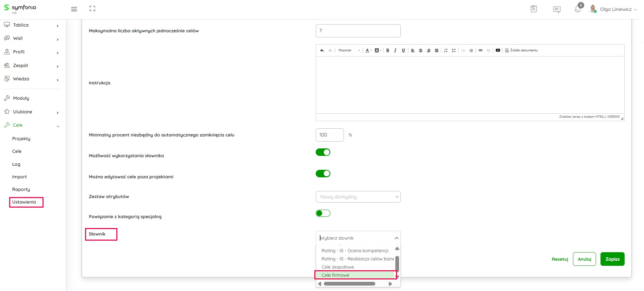Click the undo arrow in editor toolbar
Viewport: 644px width, 291px height.
(x=322, y=50)
